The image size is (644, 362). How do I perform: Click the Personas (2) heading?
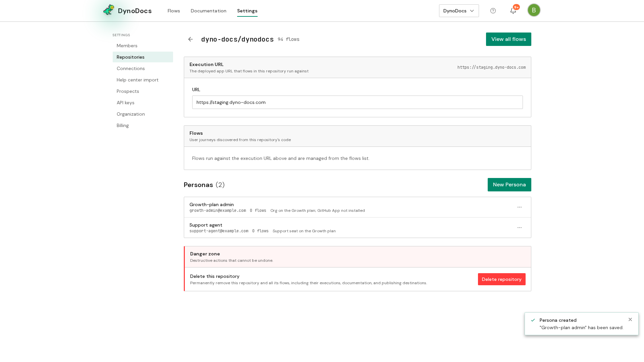204,185
